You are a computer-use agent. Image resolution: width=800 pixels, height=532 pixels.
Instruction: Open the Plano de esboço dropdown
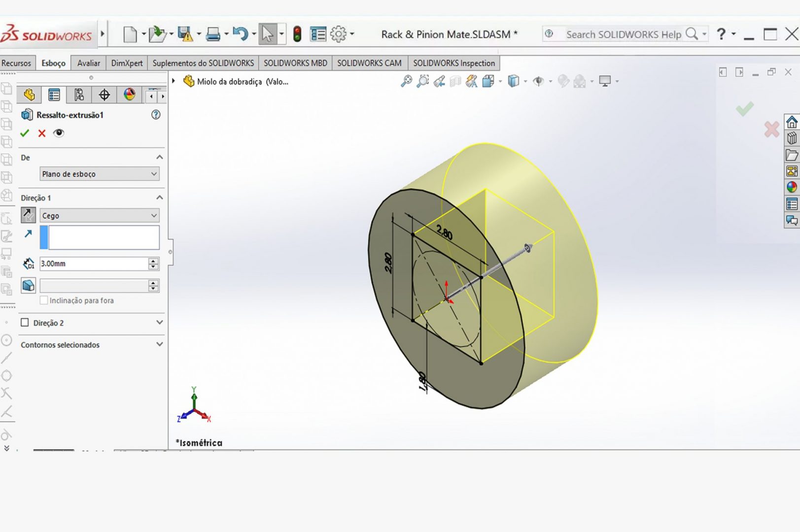click(99, 174)
